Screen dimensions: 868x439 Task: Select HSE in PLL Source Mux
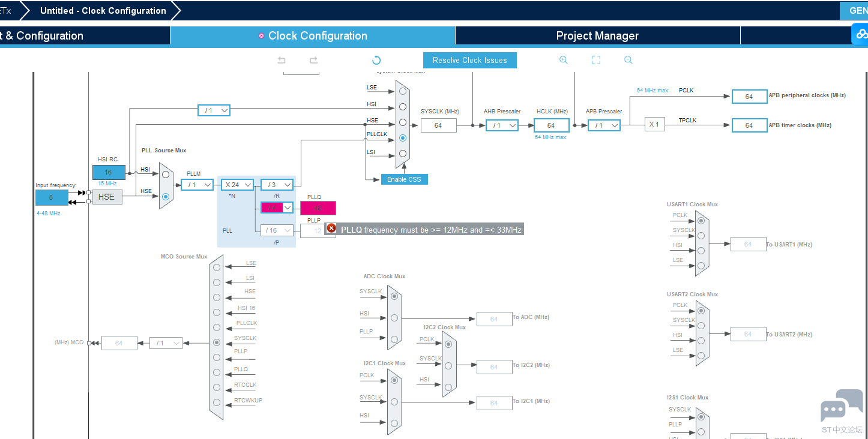(166, 196)
